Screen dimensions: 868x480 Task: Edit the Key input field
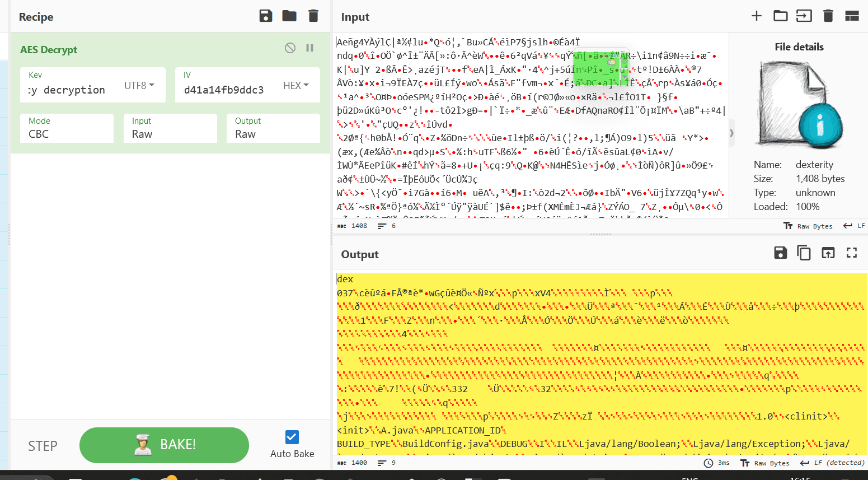coord(67,90)
